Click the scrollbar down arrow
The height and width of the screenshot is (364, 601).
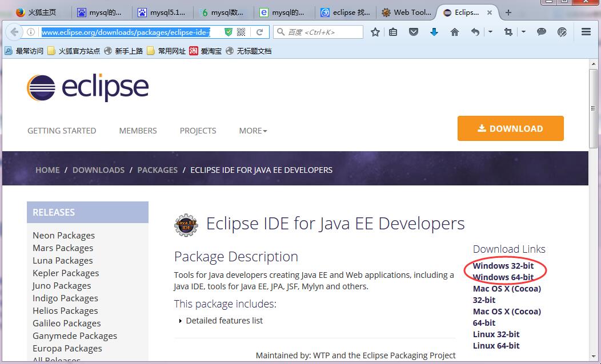pos(594,357)
